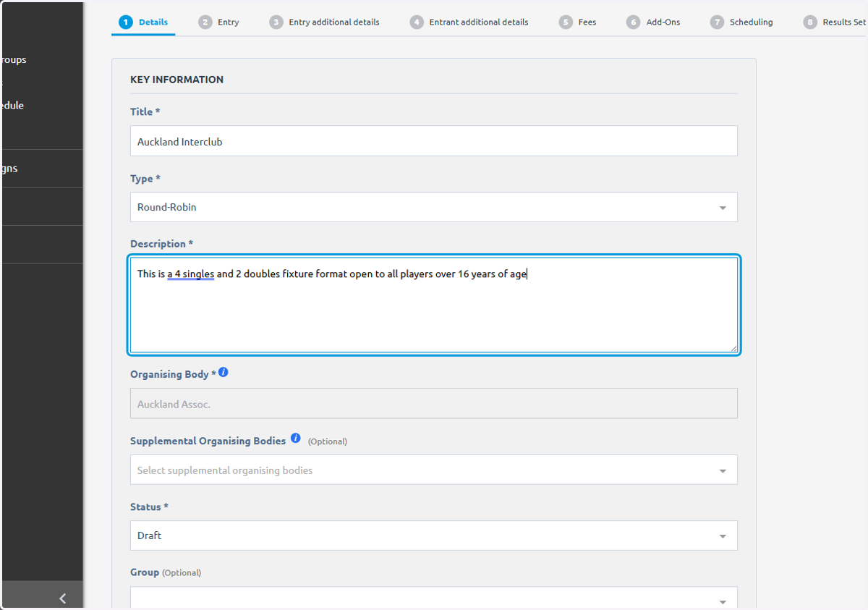Go to the Entry step tab

218,22
